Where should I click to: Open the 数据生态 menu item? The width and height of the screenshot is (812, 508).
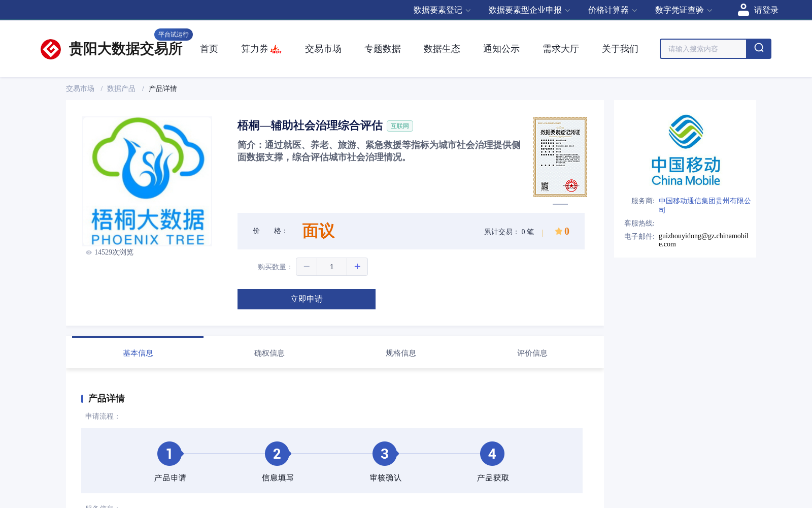point(442,49)
